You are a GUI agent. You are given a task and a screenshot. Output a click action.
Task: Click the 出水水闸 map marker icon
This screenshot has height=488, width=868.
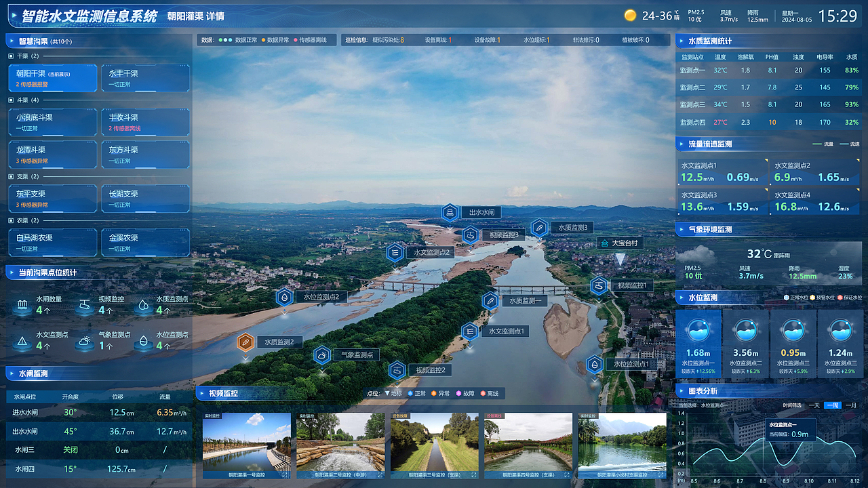tap(450, 212)
